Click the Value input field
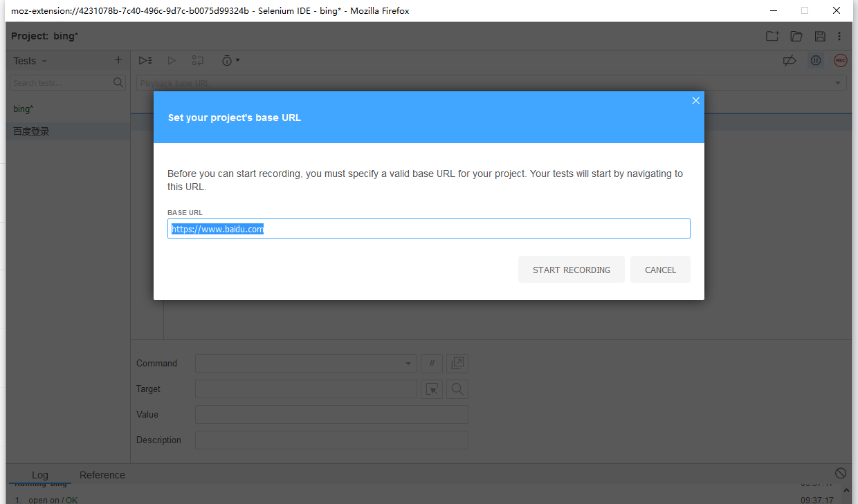 coord(331,415)
